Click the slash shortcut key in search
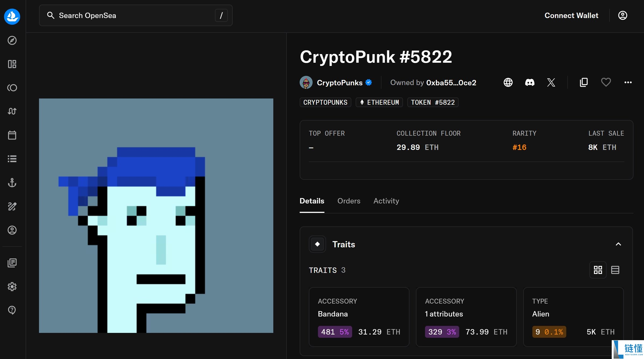The image size is (644, 359). (x=221, y=15)
